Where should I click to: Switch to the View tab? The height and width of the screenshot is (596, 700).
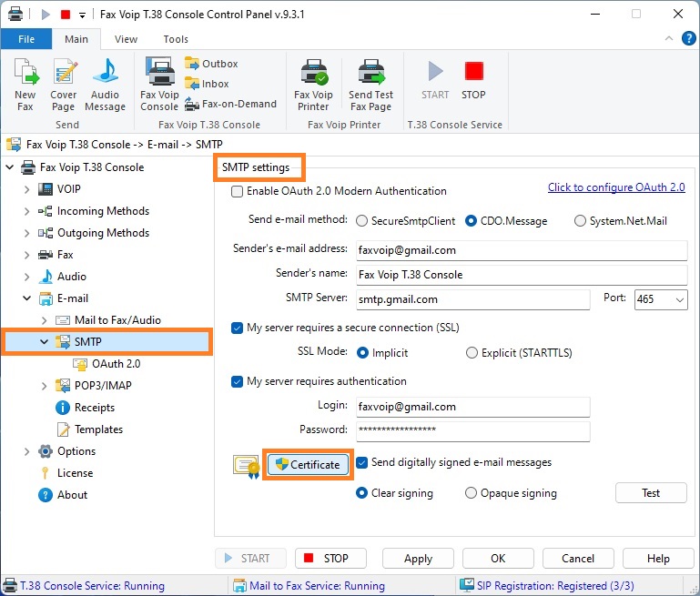click(126, 39)
